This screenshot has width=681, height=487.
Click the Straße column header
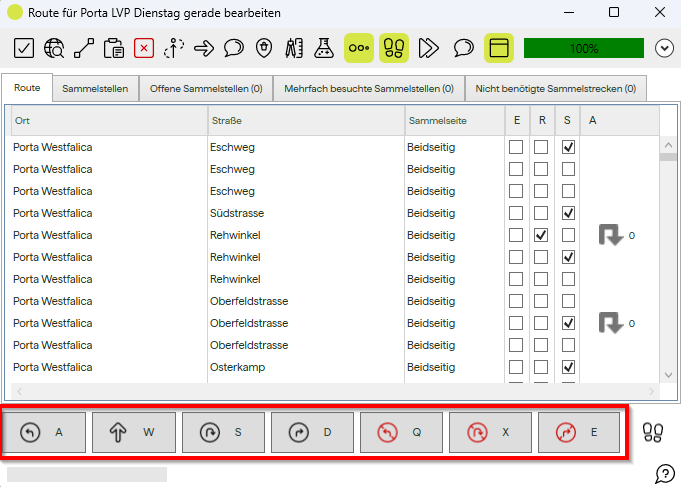coord(305,120)
